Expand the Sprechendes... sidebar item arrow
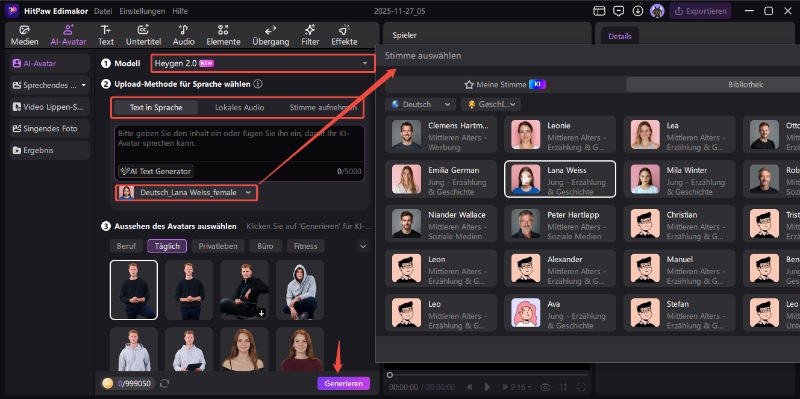 coord(84,85)
